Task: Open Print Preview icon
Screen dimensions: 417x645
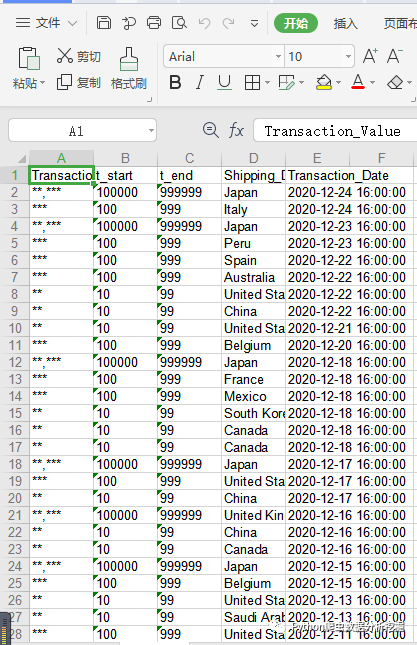Action: coord(179,23)
